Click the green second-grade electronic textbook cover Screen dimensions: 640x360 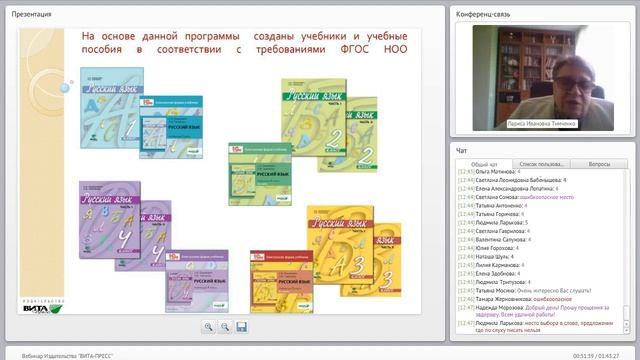tap(260, 174)
